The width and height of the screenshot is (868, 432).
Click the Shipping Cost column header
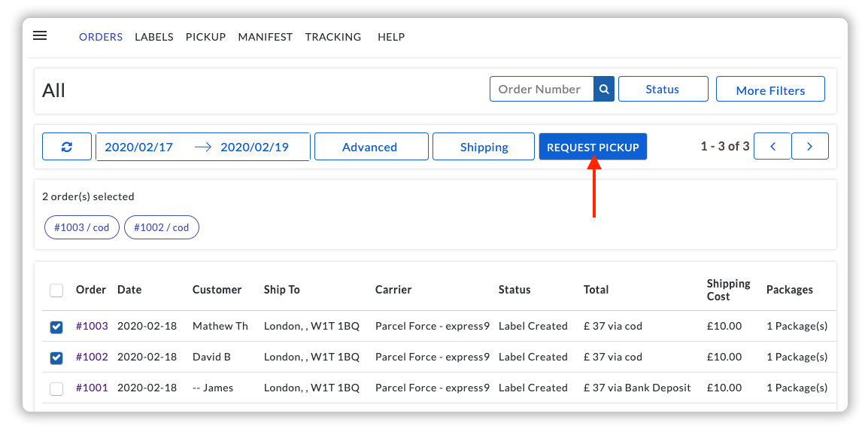(x=729, y=291)
